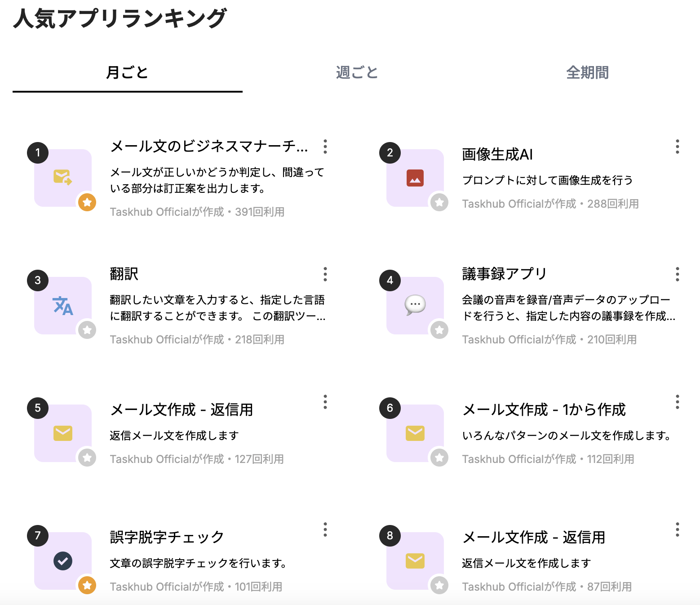
Task: Click the envelope icon of rank 8 app
Action: pos(415,561)
